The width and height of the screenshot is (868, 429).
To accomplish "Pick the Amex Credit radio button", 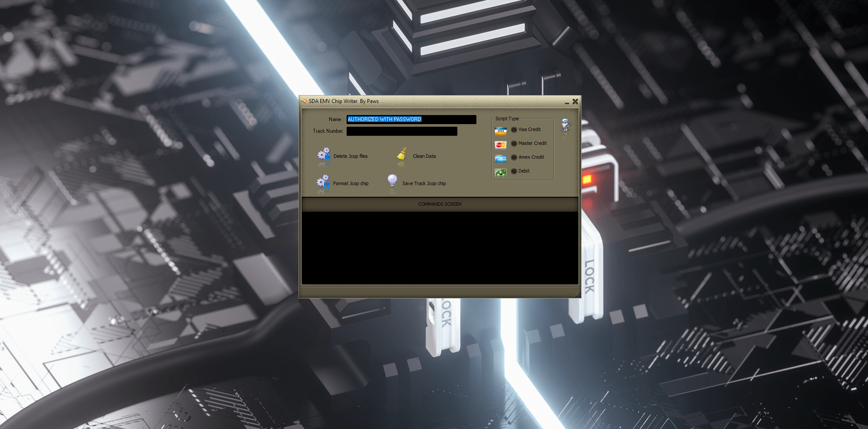I will (x=514, y=157).
